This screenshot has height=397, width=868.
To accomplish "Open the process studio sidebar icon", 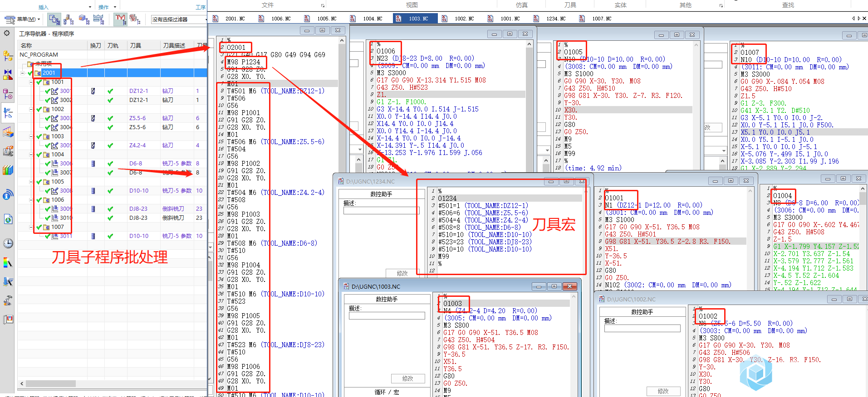I will click(8, 281).
